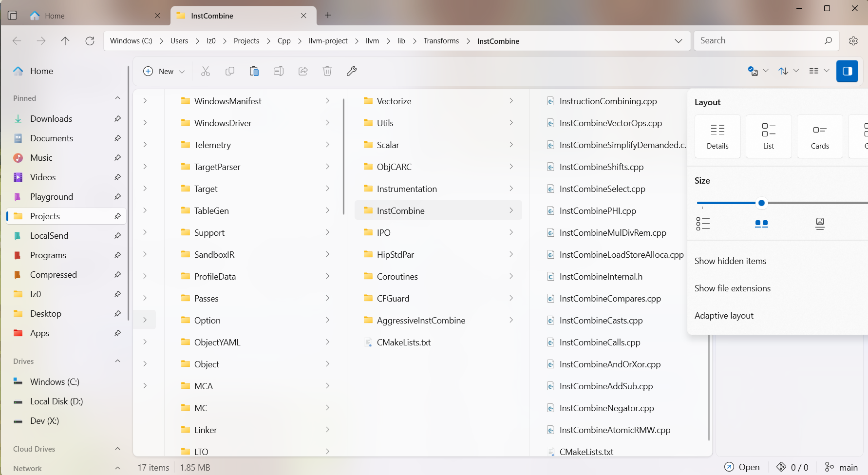Open Local Disk (D:) drive in sidebar

(66, 401)
